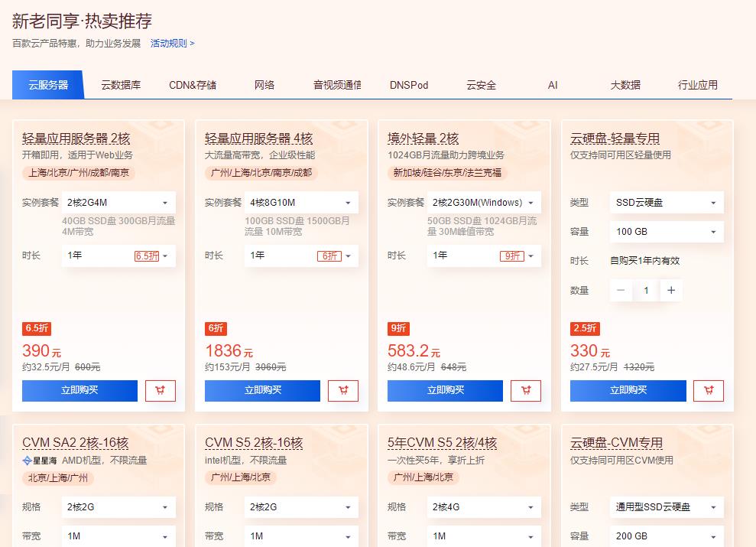The image size is (756, 547).
Task: Switch to the 大数据 tab
Action: click(x=625, y=85)
